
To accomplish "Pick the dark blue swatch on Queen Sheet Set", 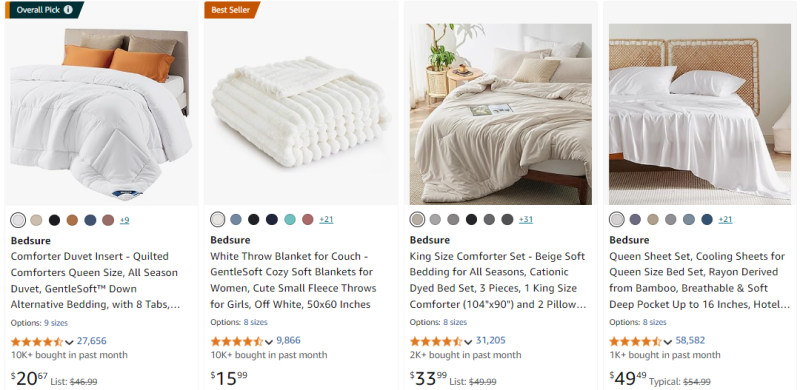I will (707, 220).
